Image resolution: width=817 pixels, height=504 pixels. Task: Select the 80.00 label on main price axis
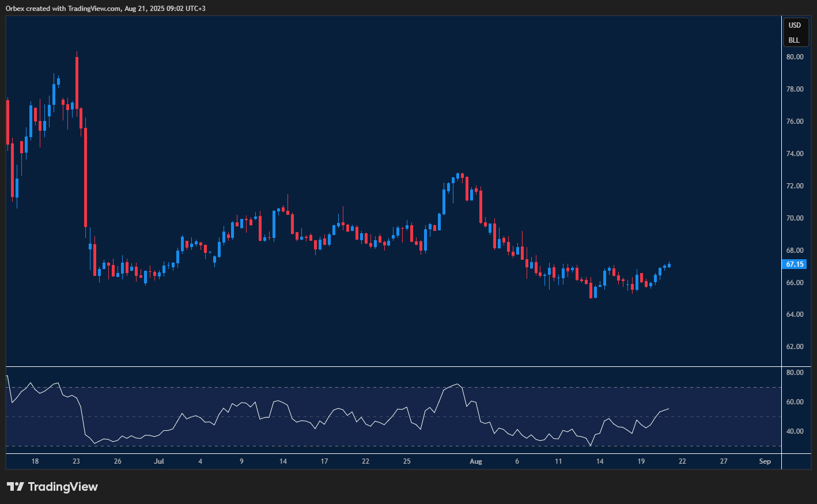[x=795, y=57]
